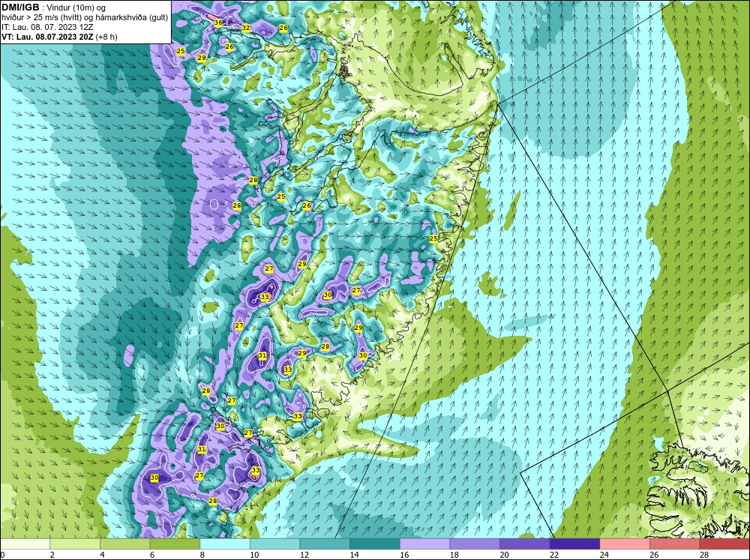The width and height of the screenshot is (750, 560).
Task: Click the legend scale number 8
Action: point(202,555)
